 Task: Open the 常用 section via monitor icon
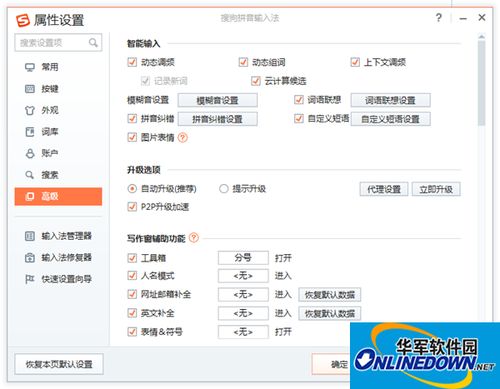tap(30, 67)
